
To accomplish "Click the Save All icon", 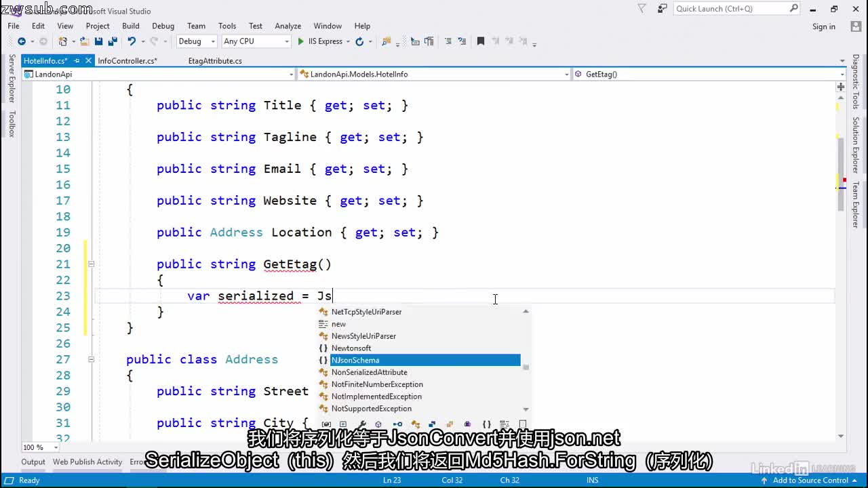I will click(113, 41).
